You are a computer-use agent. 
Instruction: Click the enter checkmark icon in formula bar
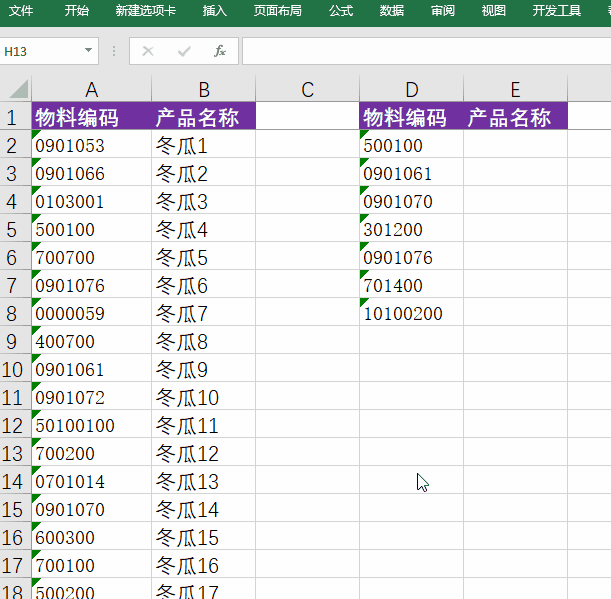[x=184, y=51]
